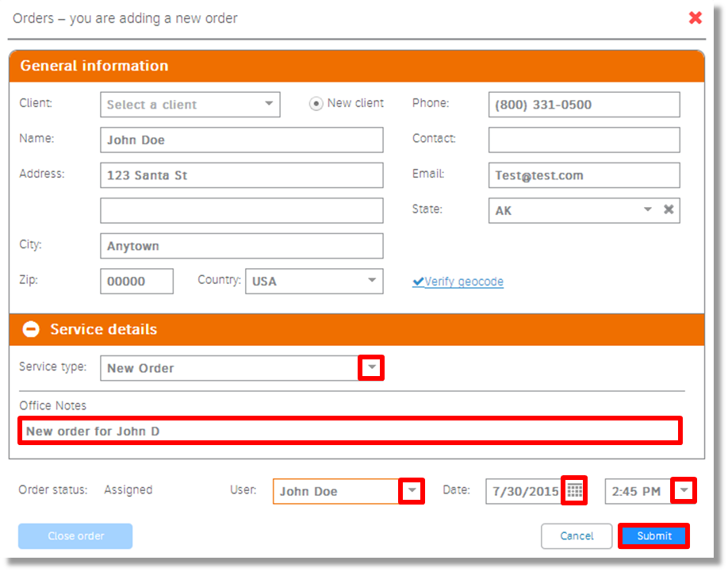
Task: Click the Verify geocode link
Action: point(464,281)
